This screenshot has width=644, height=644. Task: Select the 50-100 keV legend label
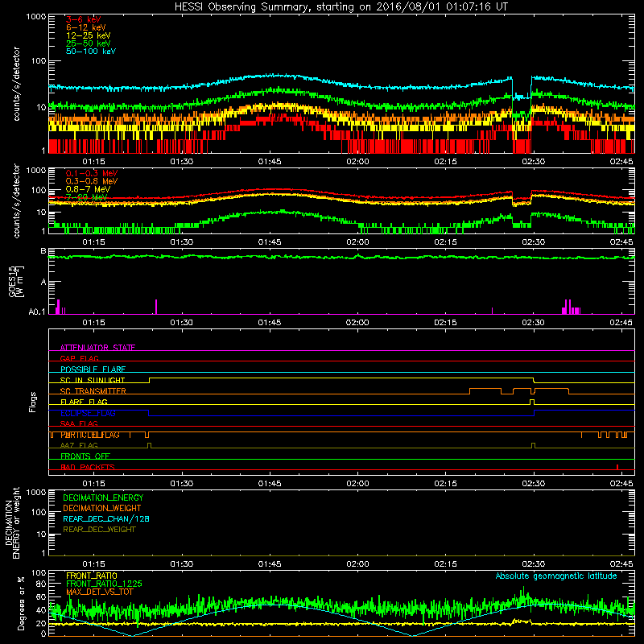pyautogui.click(x=91, y=52)
